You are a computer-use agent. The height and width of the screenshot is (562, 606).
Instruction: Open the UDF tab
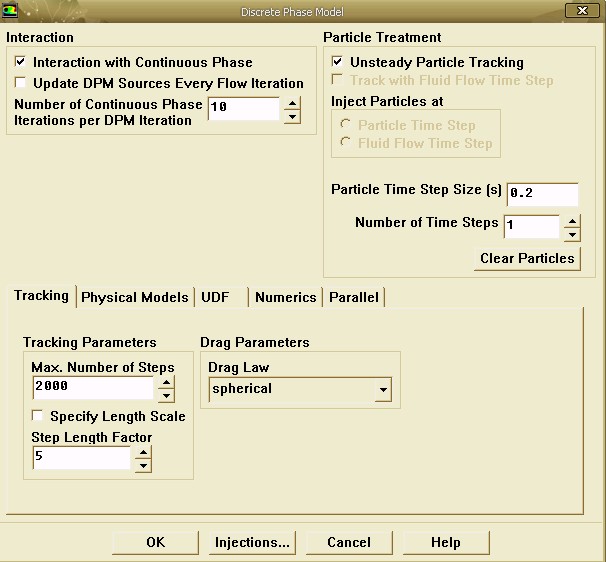tap(215, 297)
